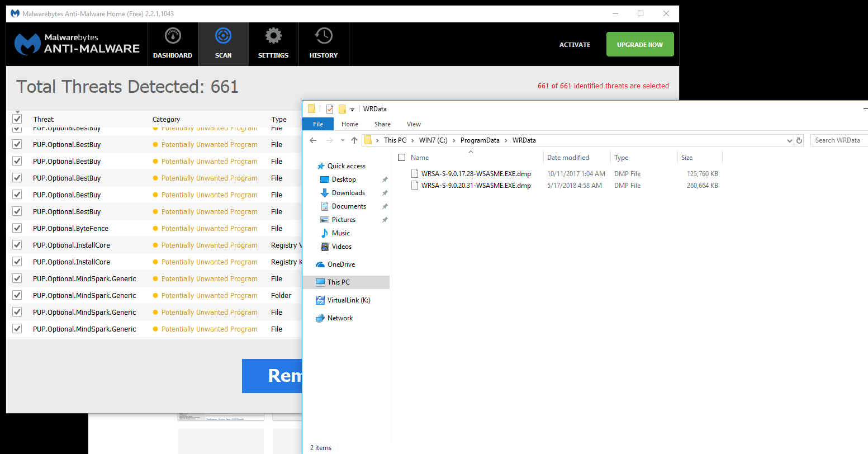Viewport: 868px width, 454px height.
Task: Open Downloads in the Explorer sidebar
Action: pos(348,193)
